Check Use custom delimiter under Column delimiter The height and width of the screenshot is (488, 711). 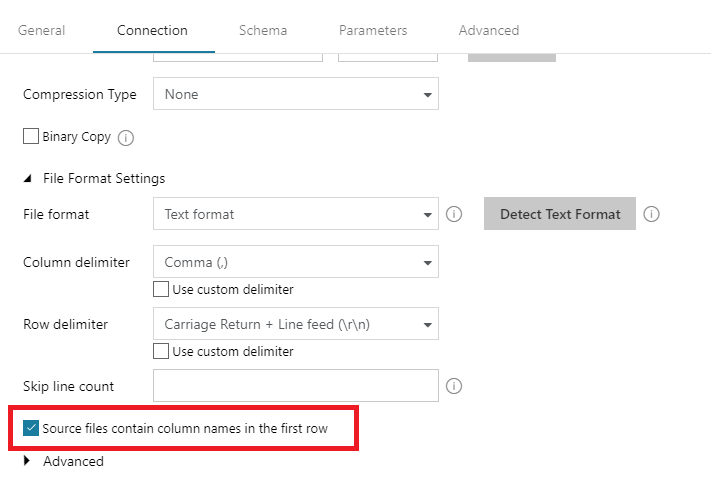[161, 289]
